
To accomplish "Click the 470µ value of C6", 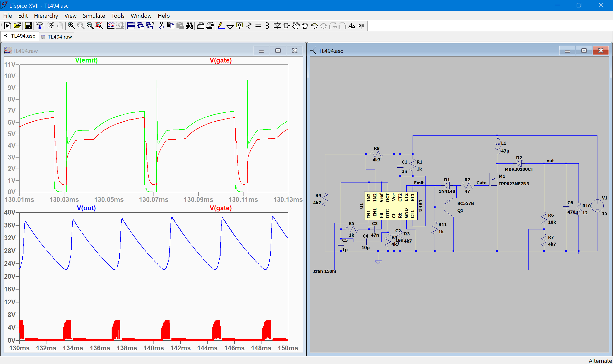I will point(573,212).
